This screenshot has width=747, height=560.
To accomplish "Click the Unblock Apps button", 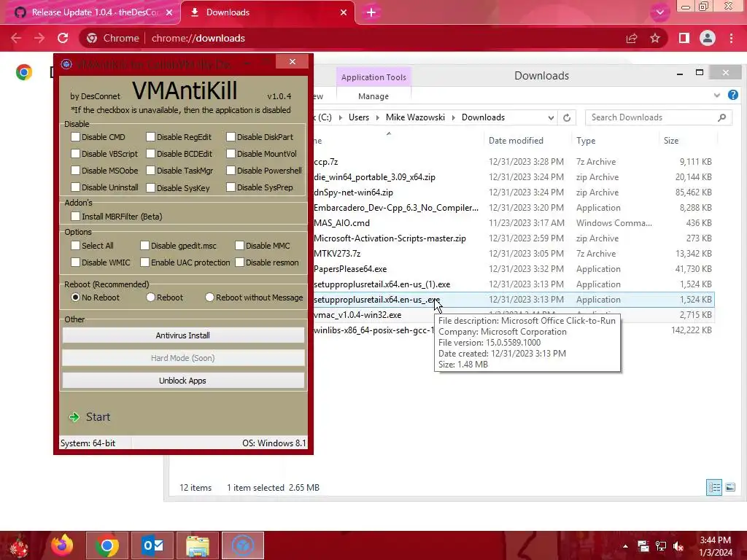I will tap(183, 381).
